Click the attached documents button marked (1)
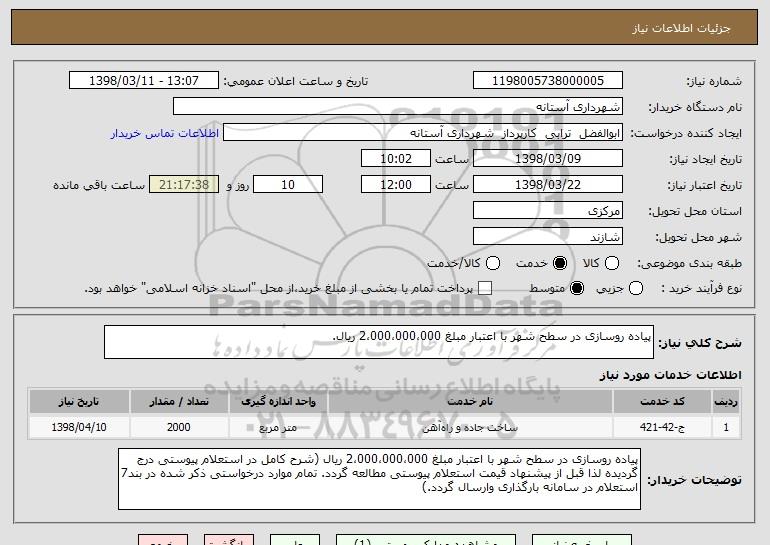This screenshot has height=545, width=770. (x=426, y=540)
